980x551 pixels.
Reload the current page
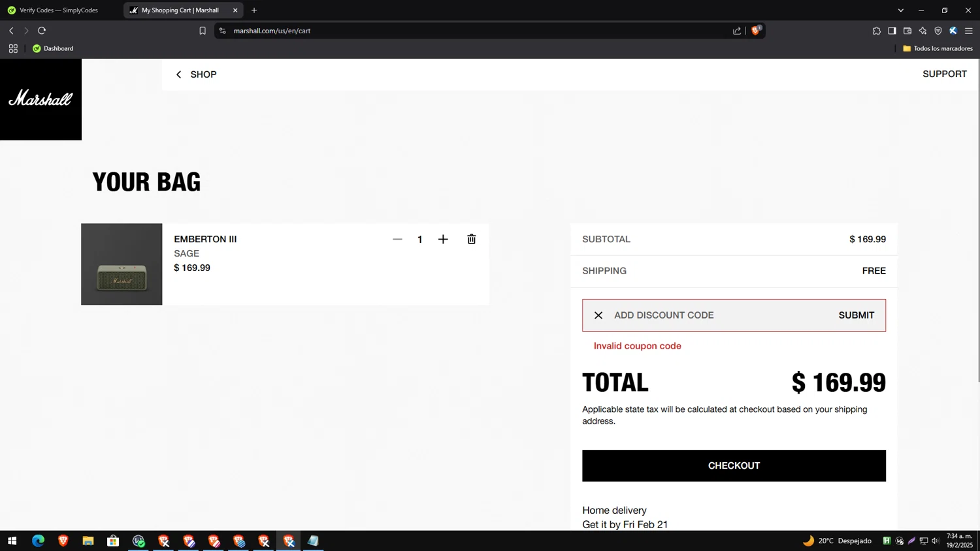[42, 31]
